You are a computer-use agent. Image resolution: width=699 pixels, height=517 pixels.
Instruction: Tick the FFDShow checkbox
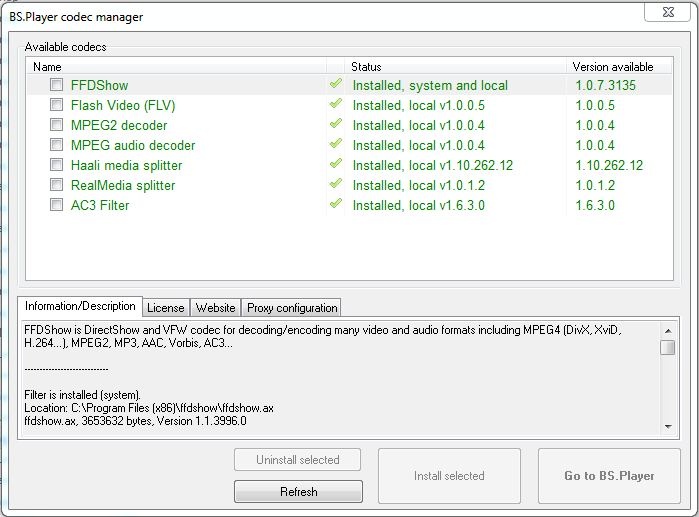click(57, 84)
